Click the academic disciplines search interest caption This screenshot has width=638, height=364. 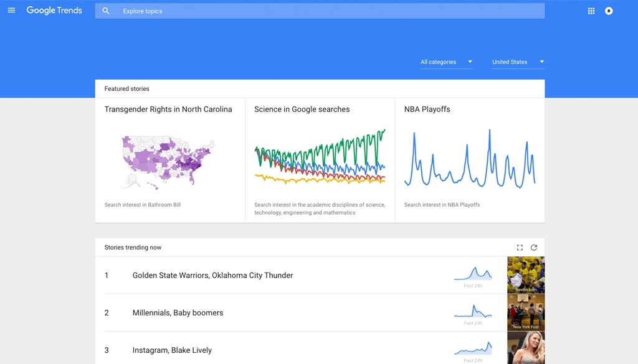(320, 209)
